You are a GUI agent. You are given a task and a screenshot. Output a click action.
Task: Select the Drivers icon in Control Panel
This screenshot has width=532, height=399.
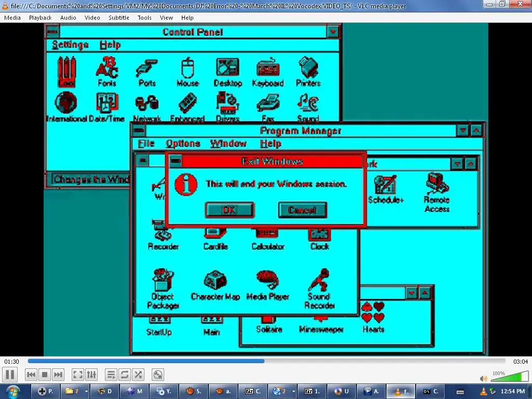point(228,107)
